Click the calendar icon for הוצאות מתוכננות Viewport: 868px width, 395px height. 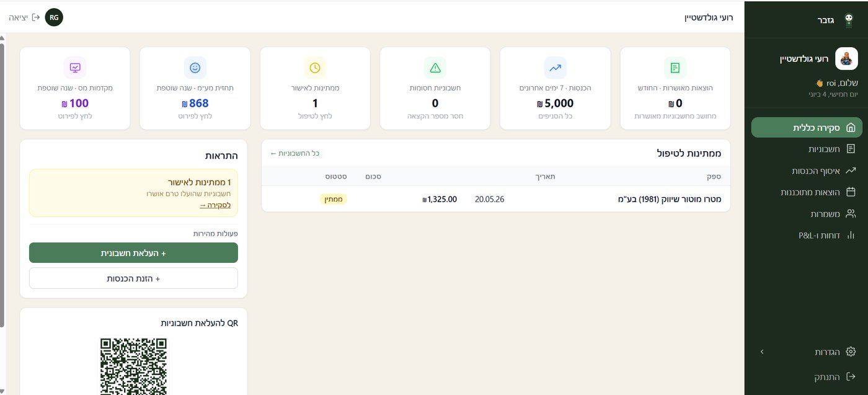point(851,192)
